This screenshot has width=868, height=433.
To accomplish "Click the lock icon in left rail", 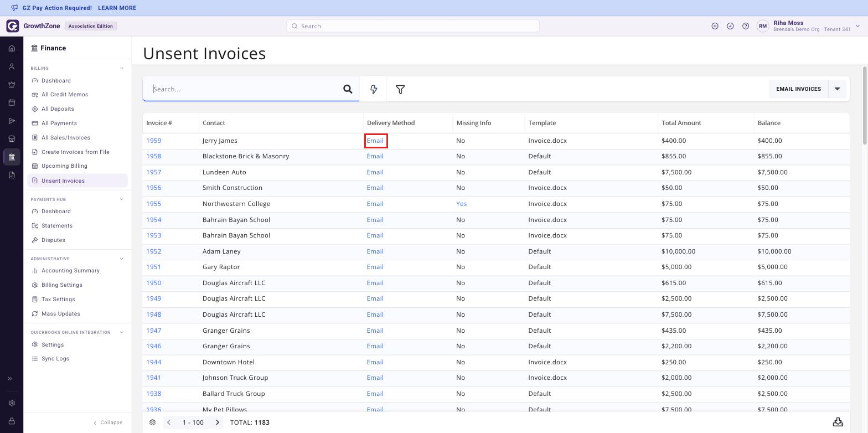I will pyautogui.click(x=12, y=421).
